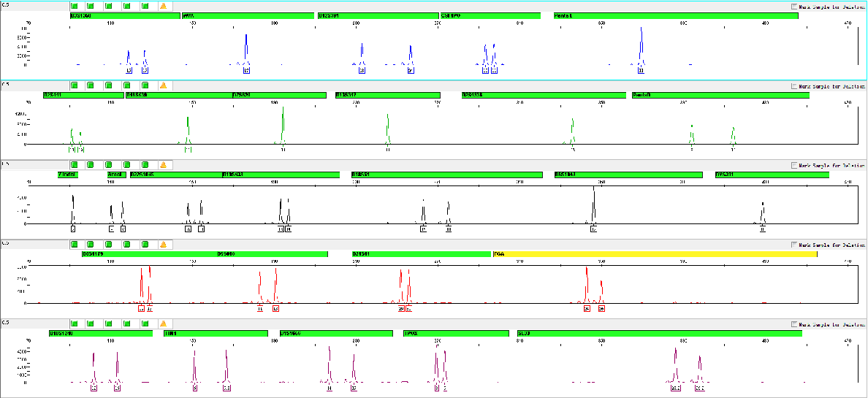
Task: Select the D13S317 marker header
Action: coord(387,95)
